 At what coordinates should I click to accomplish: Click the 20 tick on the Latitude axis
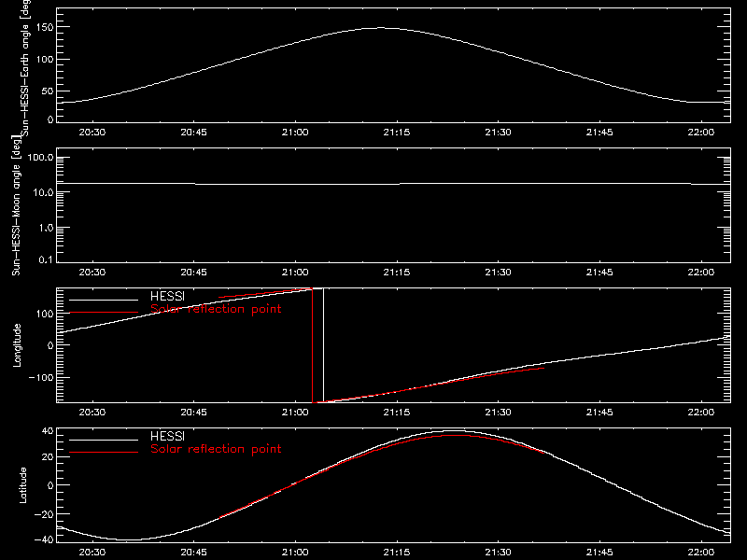pos(48,457)
